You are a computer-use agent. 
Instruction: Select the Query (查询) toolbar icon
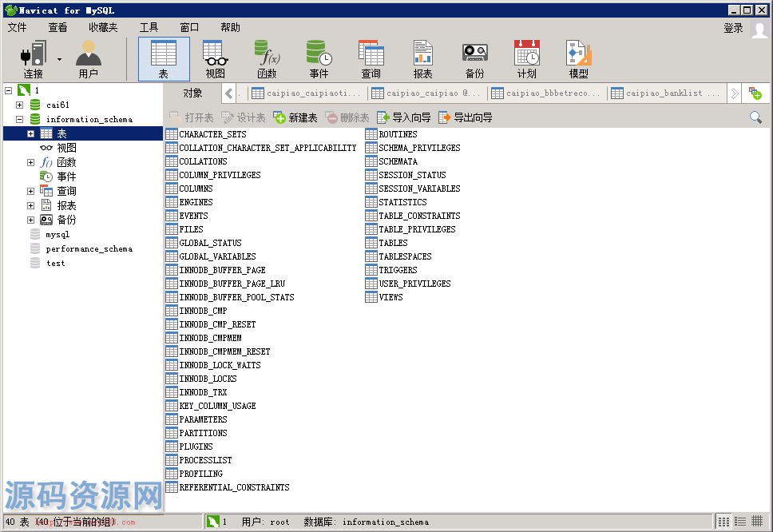tap(371, 59)
